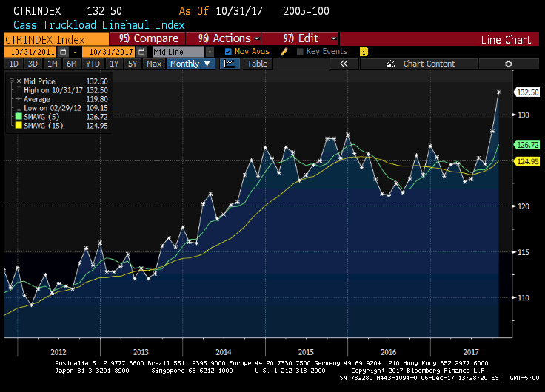Click the green 126.72 axis tag
The height and width of the screenshot is (392, 545).
(527, 145)
